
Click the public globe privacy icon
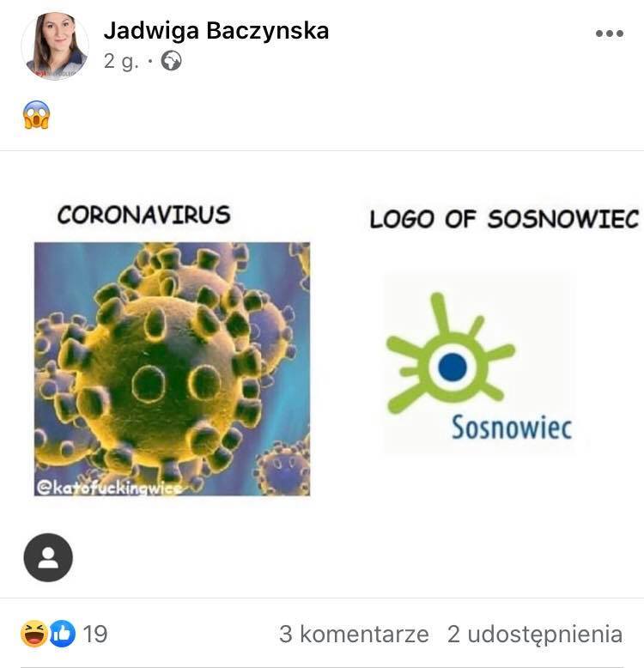coord(171,61)
